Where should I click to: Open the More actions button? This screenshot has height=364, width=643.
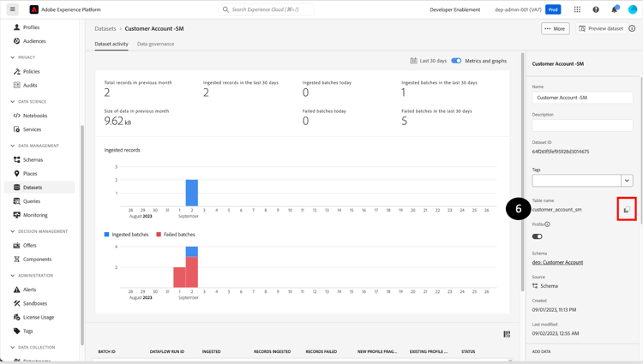pyautogui.click(x=556, y=28)
